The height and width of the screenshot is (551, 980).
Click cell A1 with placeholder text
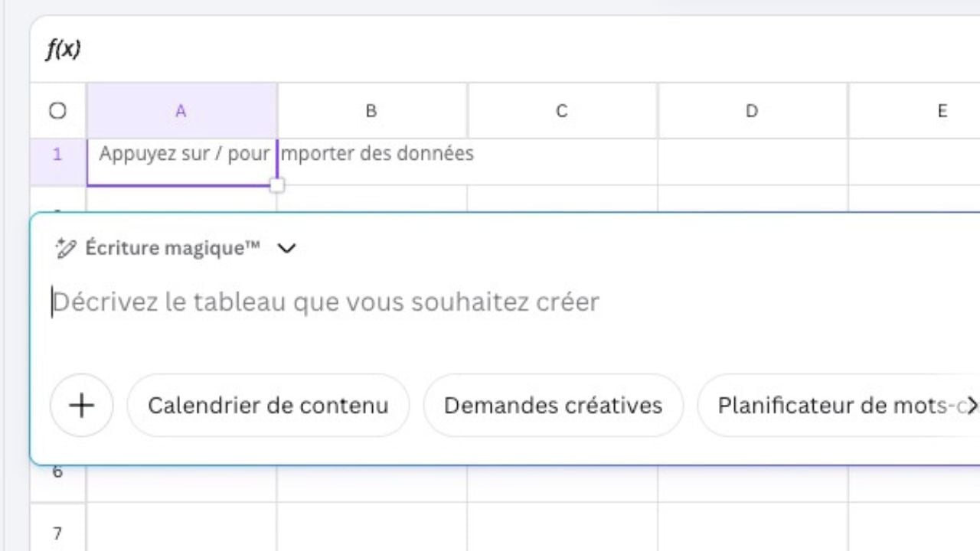pyautogui.click(x=182, y=162)
